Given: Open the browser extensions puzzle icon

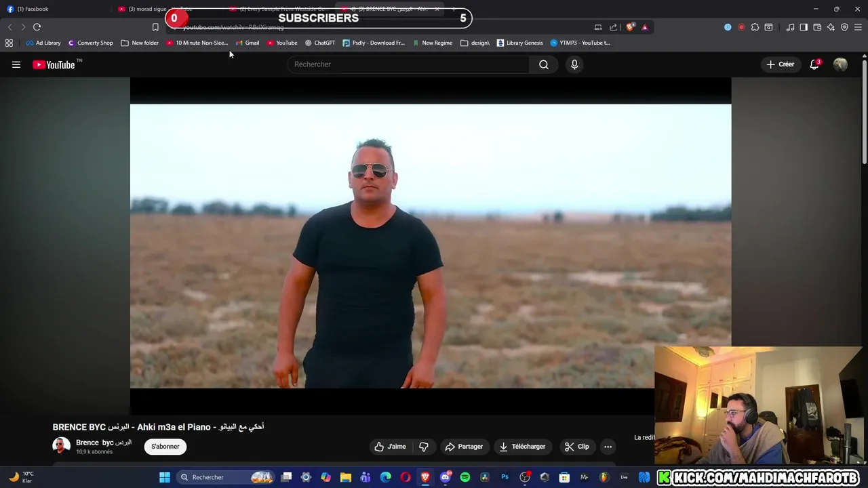Looking at the screenshot, I should [755, 27].
